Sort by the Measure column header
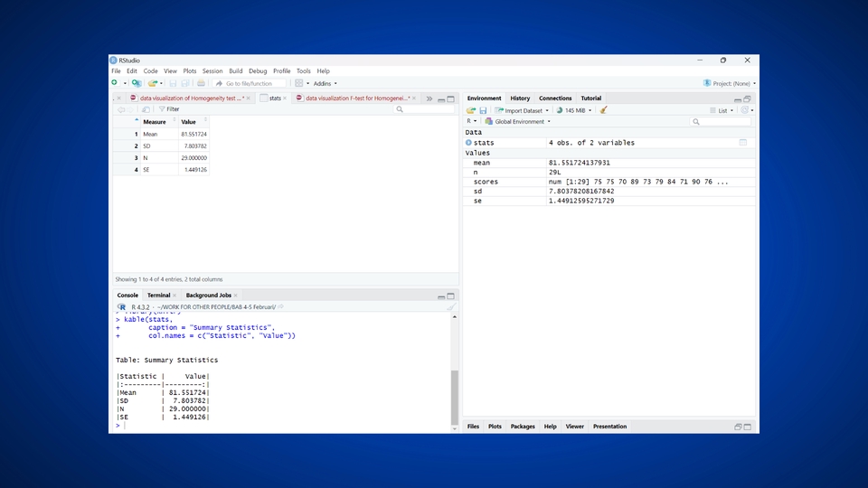Viewport: 868px width, 488px height. (x=159, y=122)
